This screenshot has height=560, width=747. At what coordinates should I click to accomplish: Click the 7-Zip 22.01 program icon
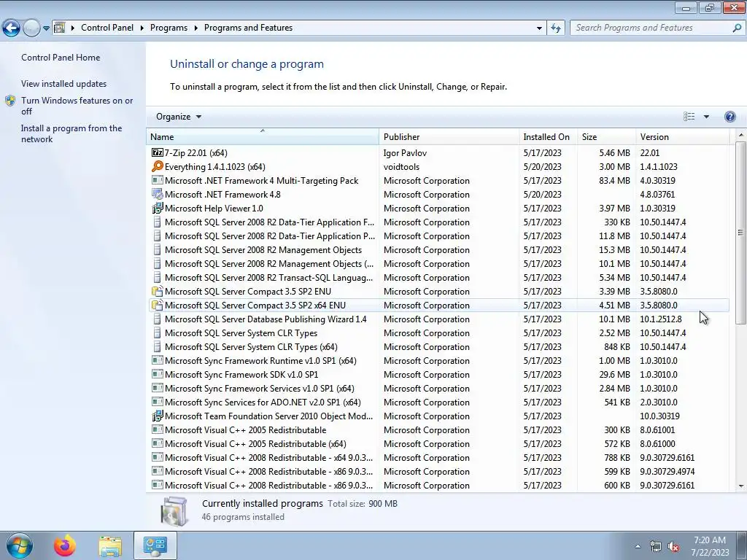click(158, 153)
